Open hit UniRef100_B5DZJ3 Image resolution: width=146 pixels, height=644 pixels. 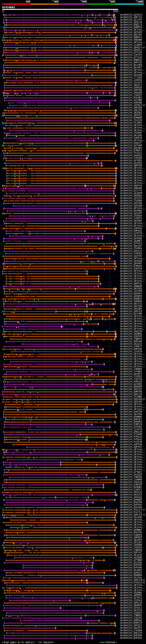131,25
